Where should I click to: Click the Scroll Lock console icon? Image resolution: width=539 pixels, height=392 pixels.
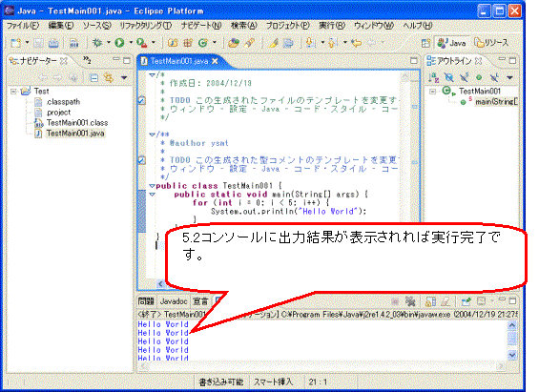[x=430, y=301]
